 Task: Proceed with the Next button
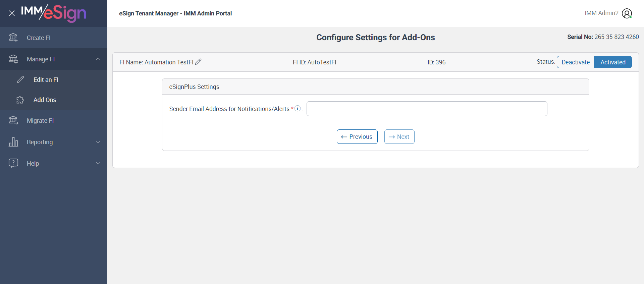(399, 137)
